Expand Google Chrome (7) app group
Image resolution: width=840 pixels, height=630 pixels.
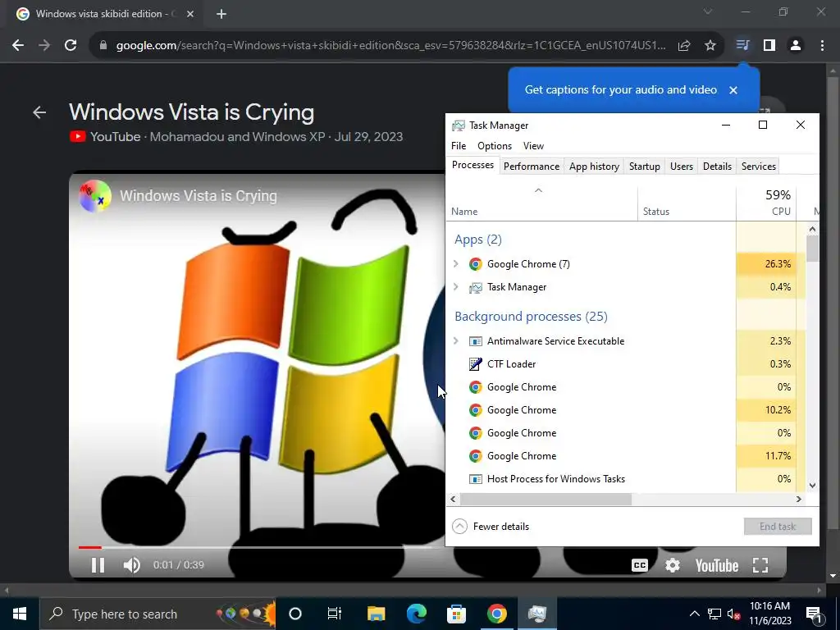[x=456, y=263]
